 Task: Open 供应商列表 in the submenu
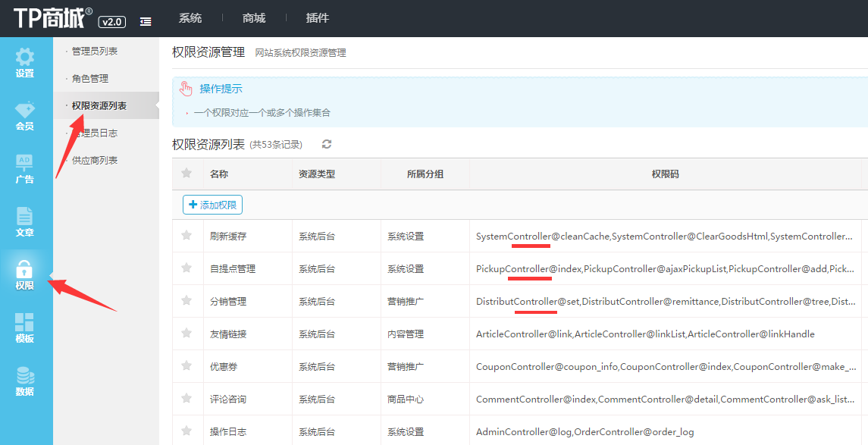tap(95, 161)
